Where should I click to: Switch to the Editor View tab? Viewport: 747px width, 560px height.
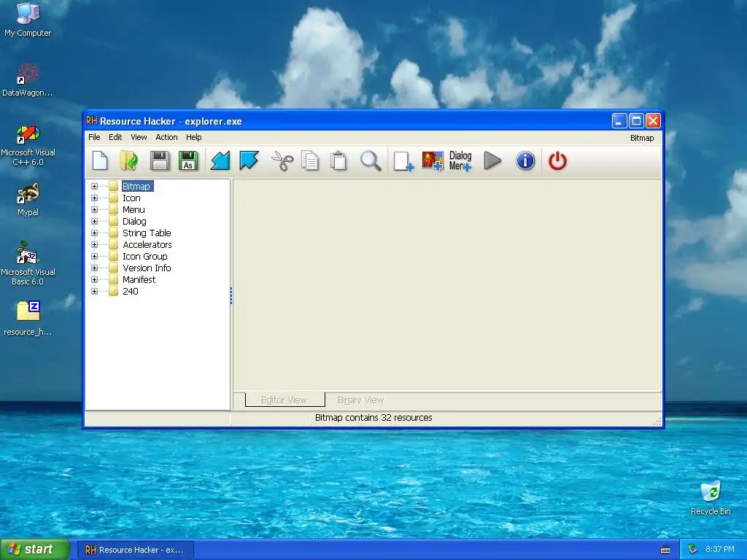285,400
